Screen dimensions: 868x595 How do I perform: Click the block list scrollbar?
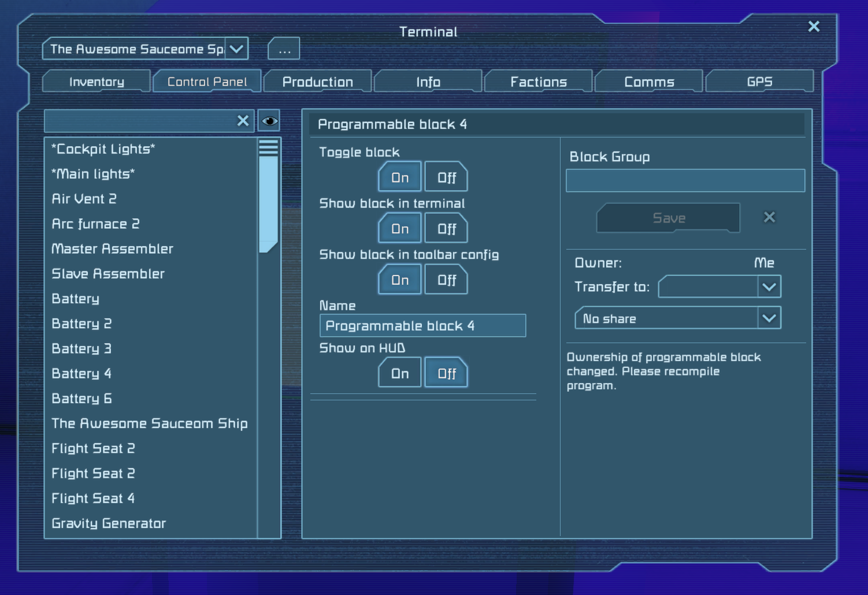tap(268, 196)
